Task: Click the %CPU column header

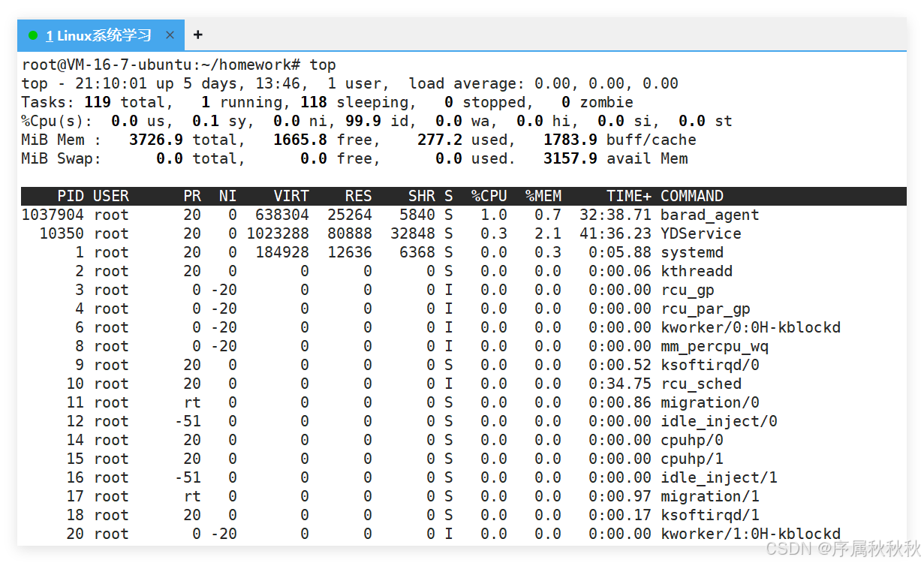Action: pyautogui.click(x=489, y=196)
